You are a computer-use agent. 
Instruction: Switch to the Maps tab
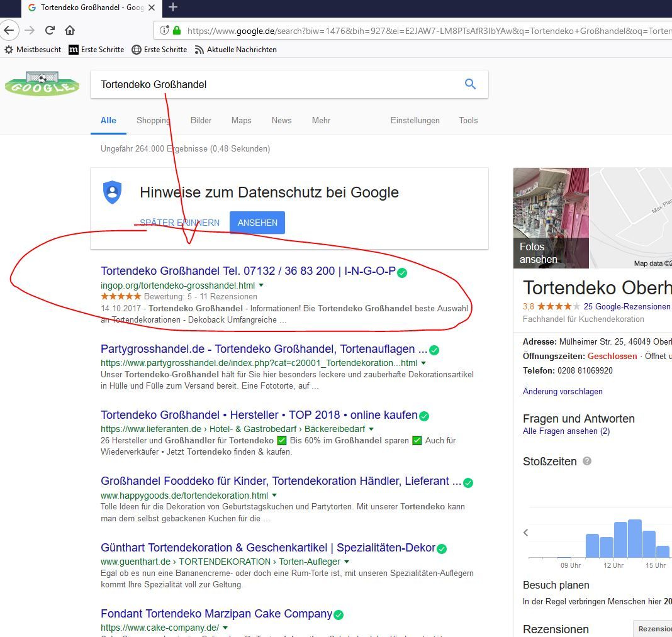pos(241,120)
